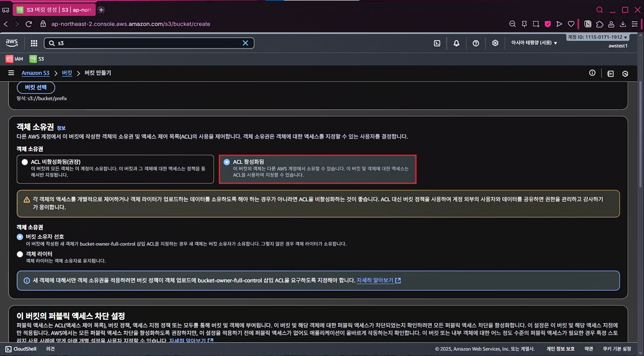Open the AWS help question mark menu
Screen dimensions: 644x356
click(476, 43)
